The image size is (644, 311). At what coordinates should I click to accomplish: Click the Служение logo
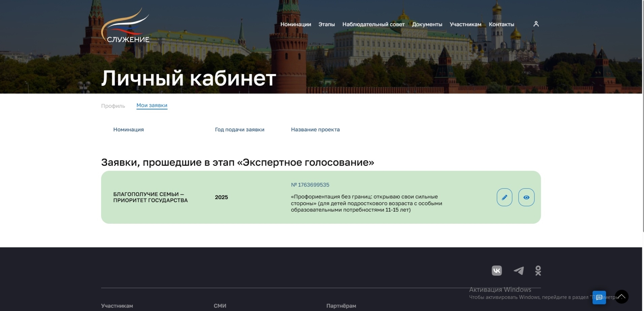pyautogui.click(x=125, y=26)
